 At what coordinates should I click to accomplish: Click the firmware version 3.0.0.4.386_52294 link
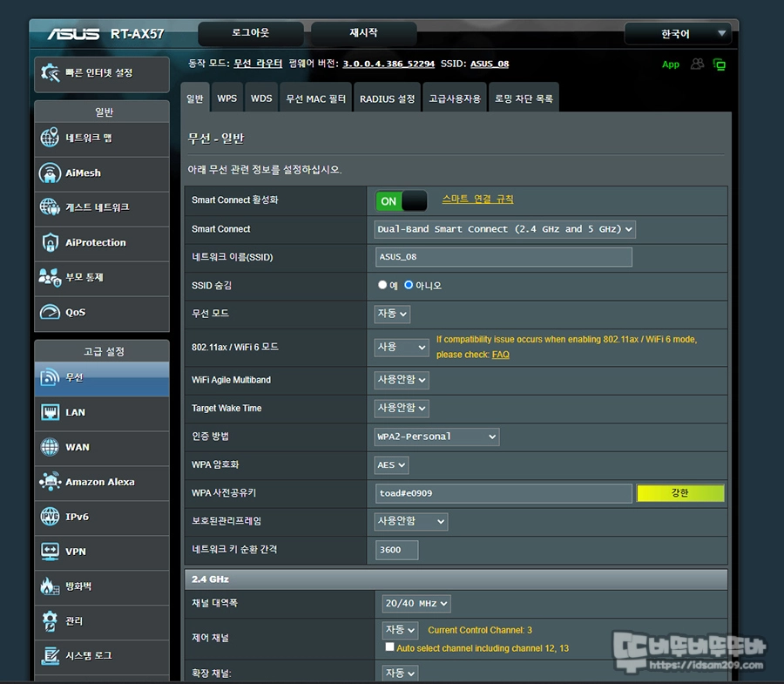click(389, 64)
